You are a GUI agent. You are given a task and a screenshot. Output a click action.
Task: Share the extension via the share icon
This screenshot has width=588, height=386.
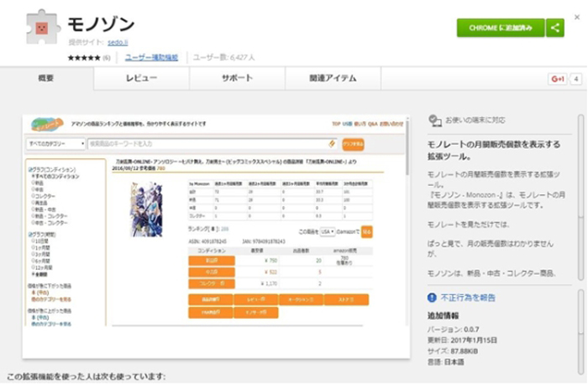point(555,28)
